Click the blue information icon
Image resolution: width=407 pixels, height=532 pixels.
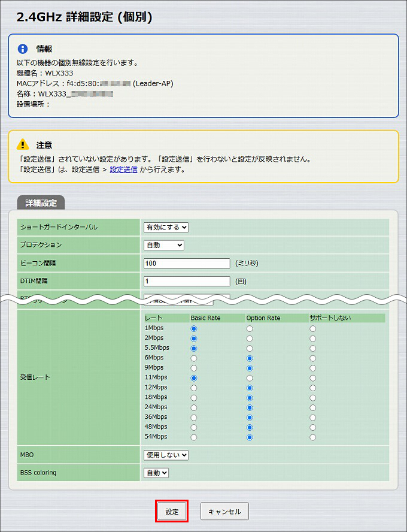coord(22,49)
